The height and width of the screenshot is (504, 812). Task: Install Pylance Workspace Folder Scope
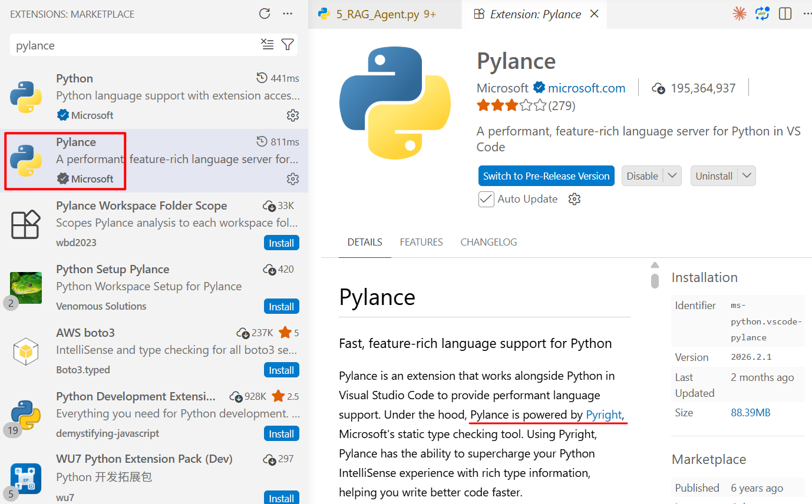click(x=282, y=243)
